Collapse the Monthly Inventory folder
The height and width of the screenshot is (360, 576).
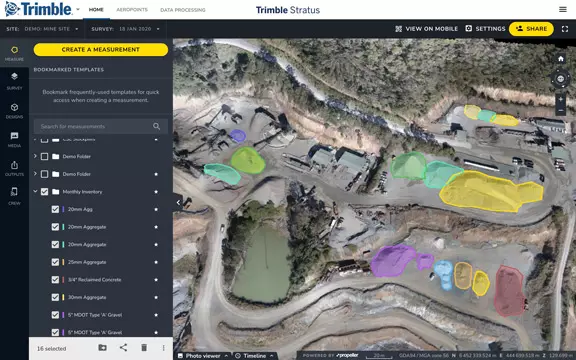(35, 191)
